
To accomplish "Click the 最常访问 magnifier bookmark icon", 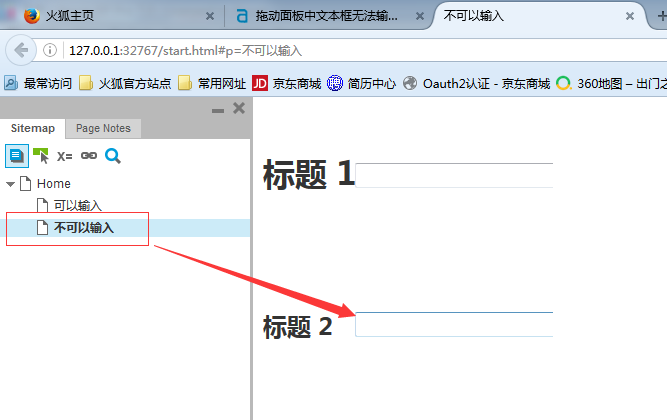I will pos(11,83).
